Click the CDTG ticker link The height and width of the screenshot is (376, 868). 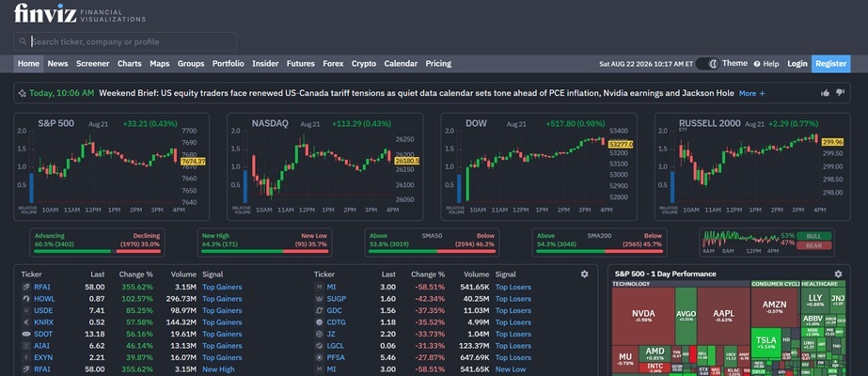tap(337, 321)
